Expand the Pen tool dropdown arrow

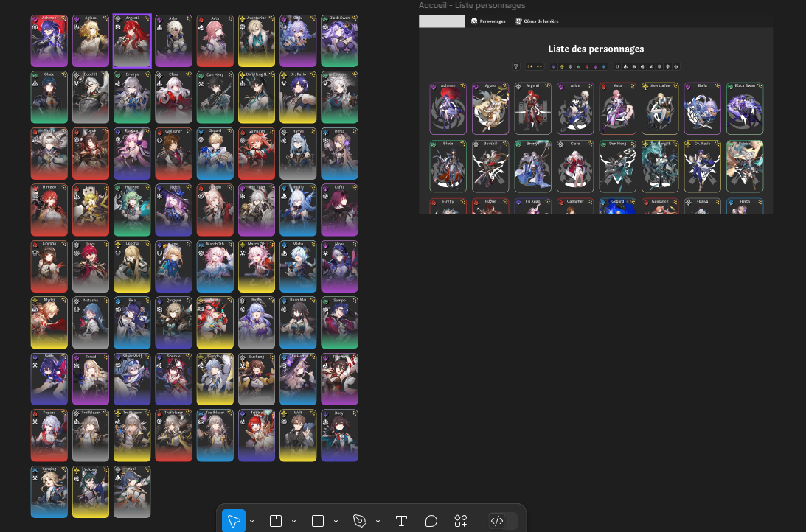(378, 521)
